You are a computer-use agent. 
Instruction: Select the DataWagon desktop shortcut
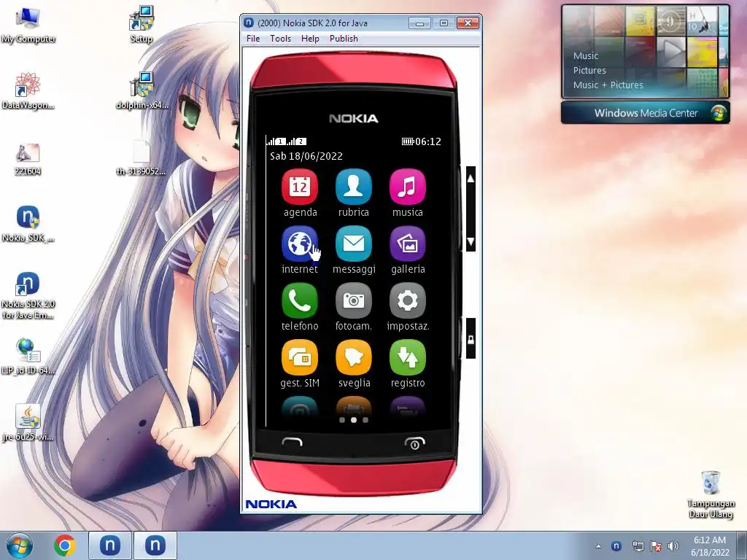[28, 91]
